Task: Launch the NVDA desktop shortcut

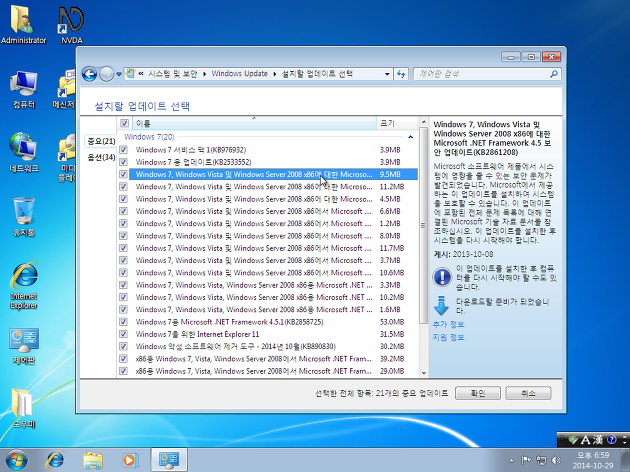Action: point(72,25)
